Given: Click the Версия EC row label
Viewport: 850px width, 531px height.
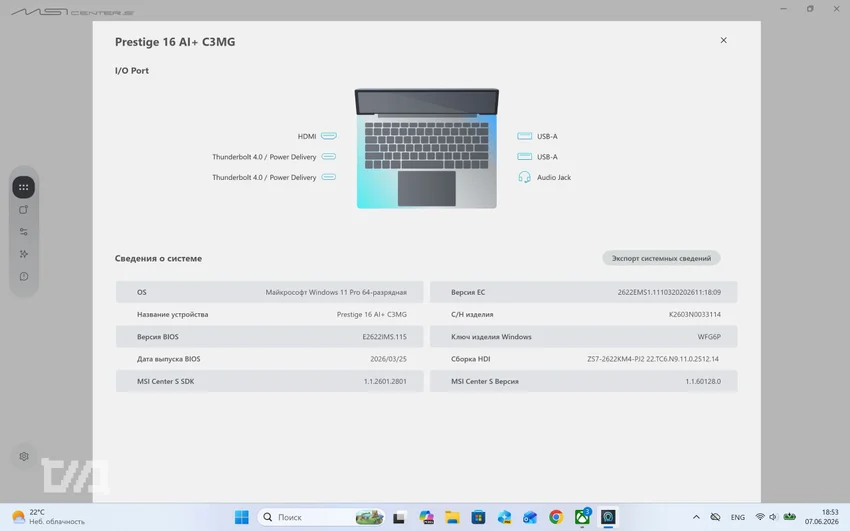Looking at the screenshot, I should pyautogui.click(x=468, y=292).
